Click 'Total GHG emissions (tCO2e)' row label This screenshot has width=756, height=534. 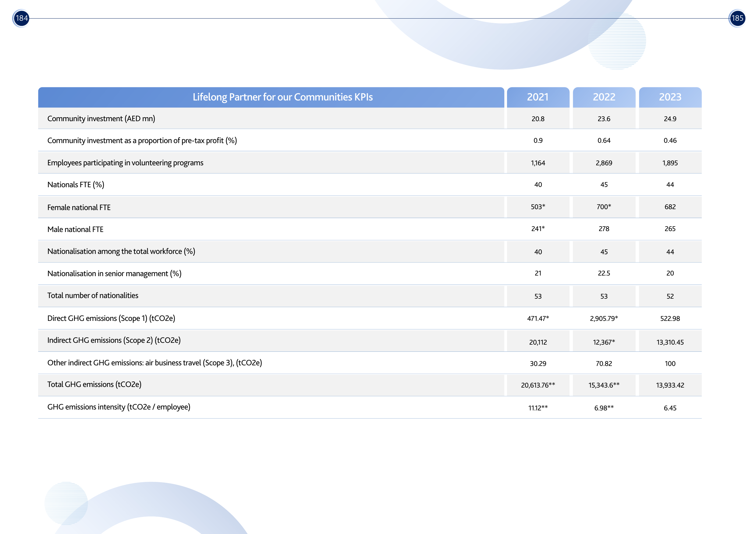(94, 384)
